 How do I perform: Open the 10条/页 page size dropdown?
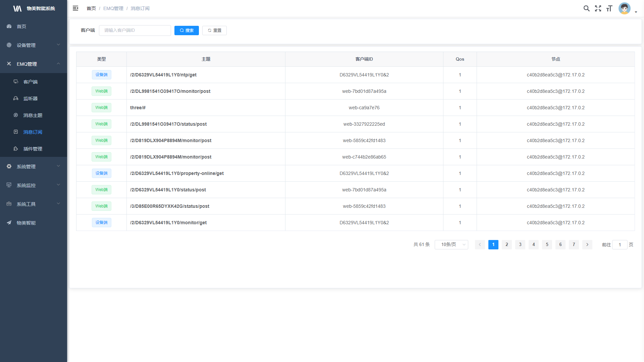pos(451,245)
